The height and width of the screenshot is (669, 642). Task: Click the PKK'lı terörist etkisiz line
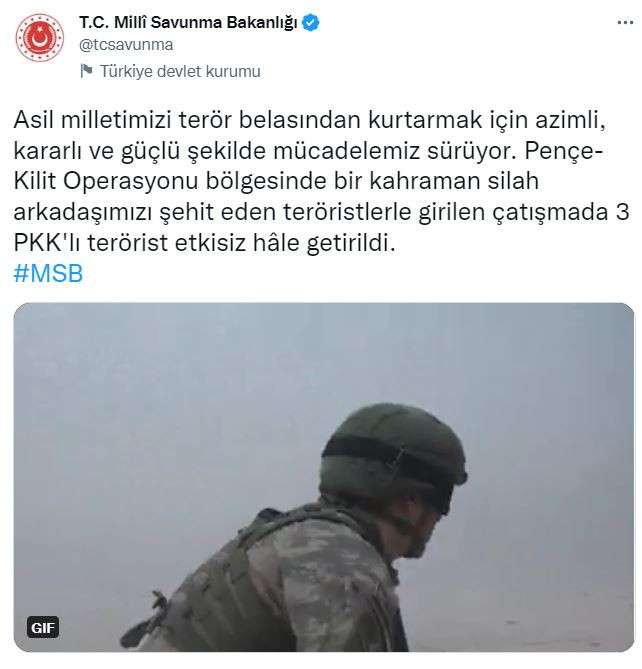205,243
